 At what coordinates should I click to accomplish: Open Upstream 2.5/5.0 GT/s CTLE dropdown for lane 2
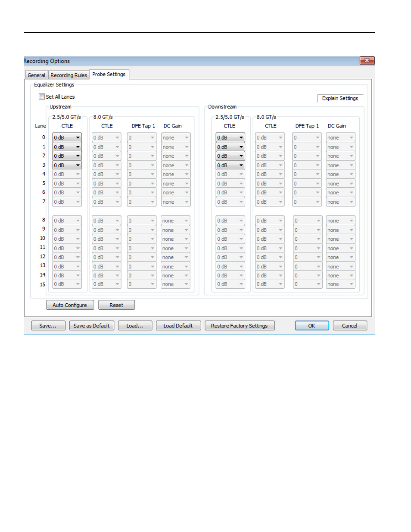tap(67, 156)
